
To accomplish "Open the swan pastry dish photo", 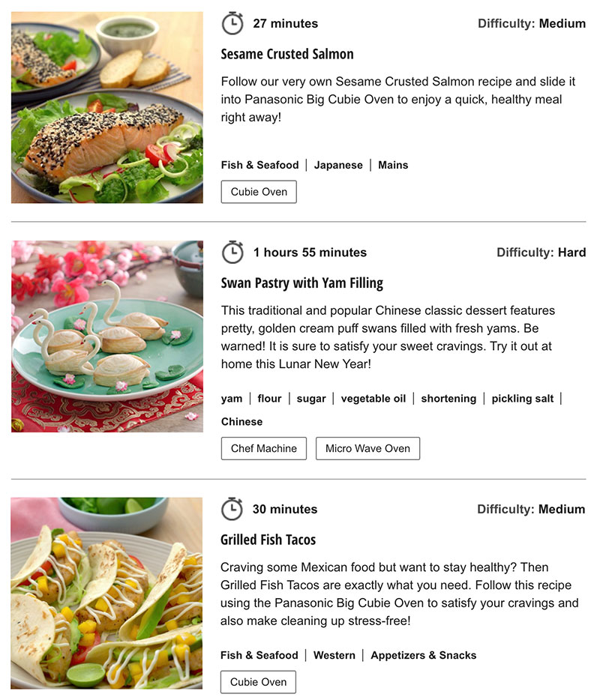I will coord(107,337).
